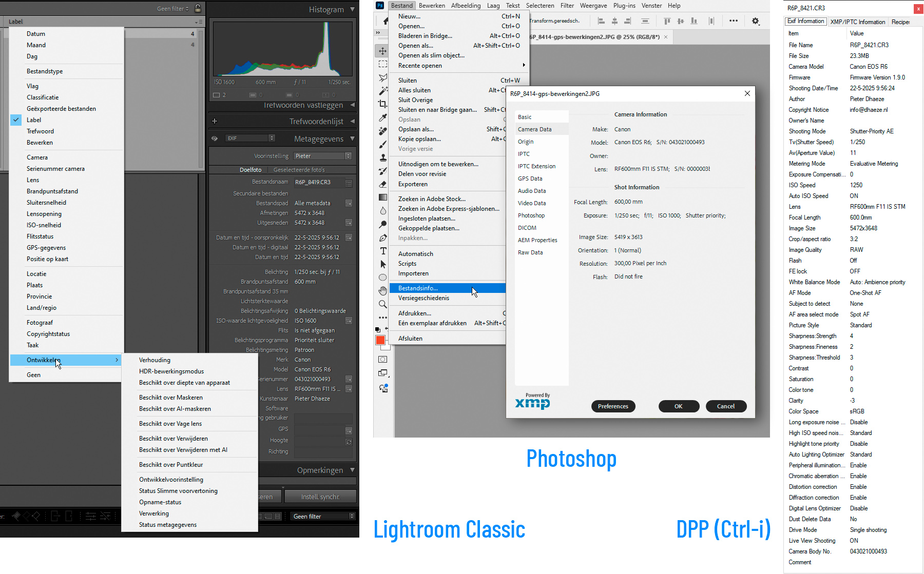Select the Move tool in Photoshop

point(382,51)
